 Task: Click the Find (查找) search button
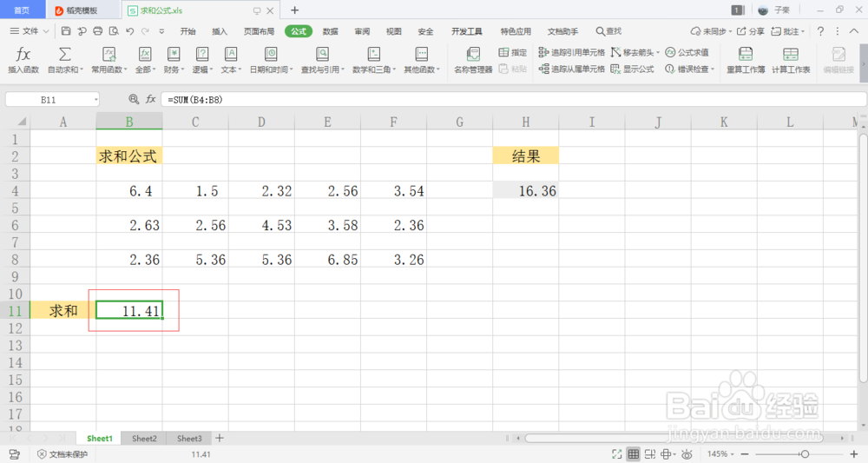(608, 31)
